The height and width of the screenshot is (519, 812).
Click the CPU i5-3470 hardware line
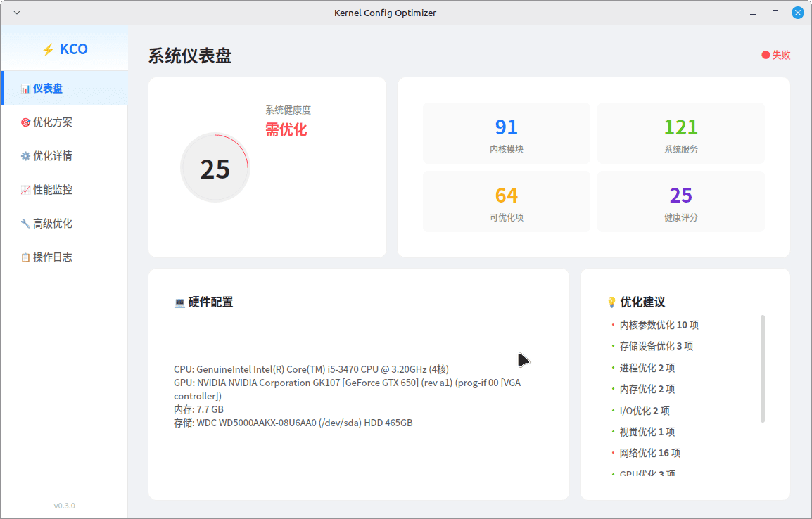click(311, 369)
